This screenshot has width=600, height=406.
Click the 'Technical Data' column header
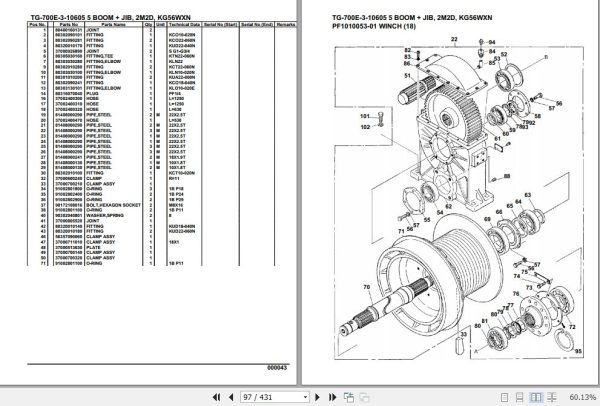click(184, 24)
